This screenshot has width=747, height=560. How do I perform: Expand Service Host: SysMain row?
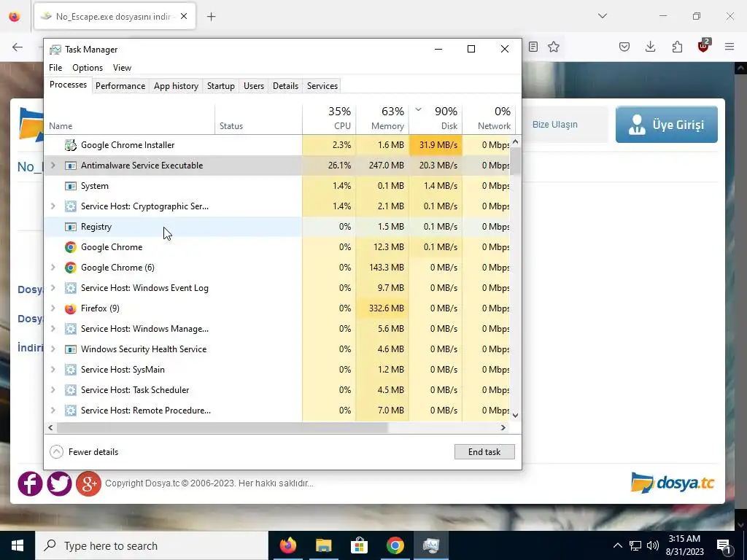pos(53,370)
